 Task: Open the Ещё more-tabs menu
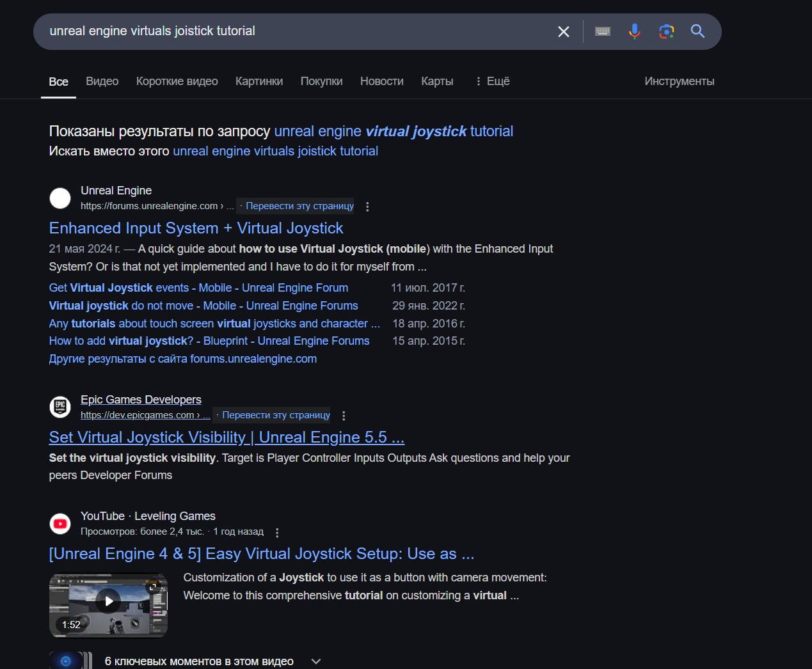coord(493,81)
